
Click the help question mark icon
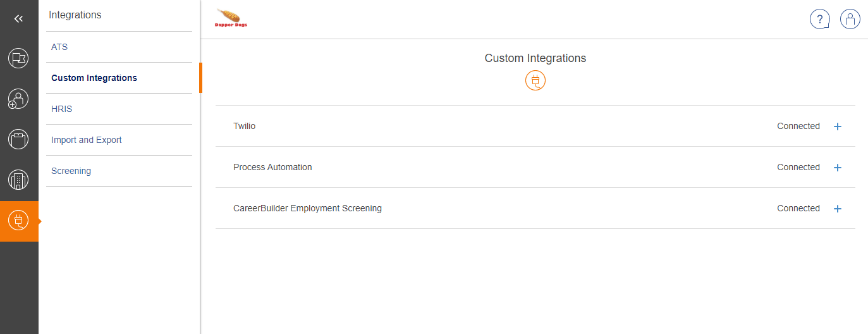819,19
